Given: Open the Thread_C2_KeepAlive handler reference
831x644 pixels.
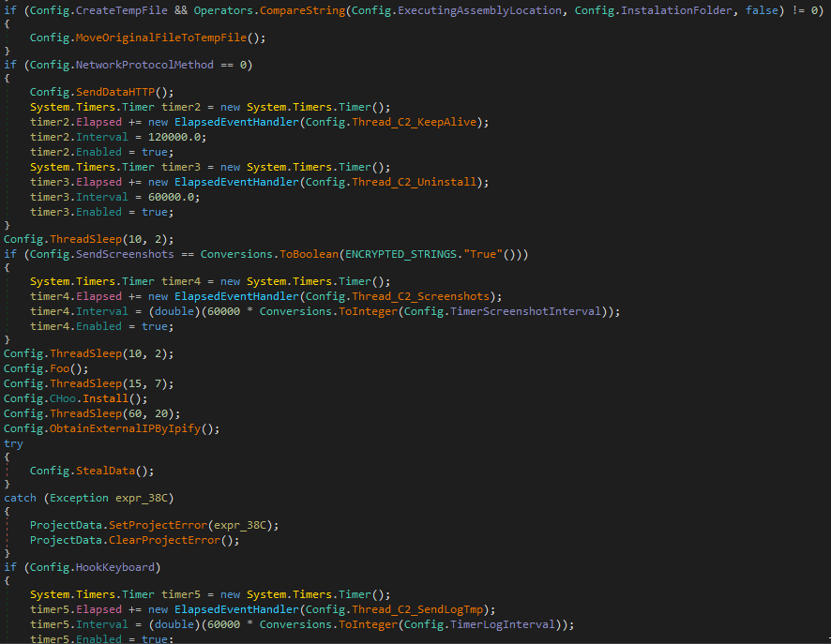Looking at the screenshot, I should (415, 122).
